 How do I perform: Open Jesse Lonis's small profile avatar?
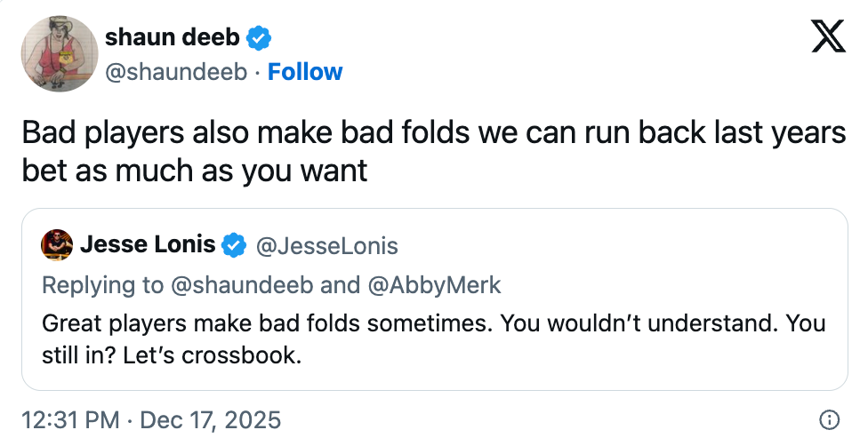pos(57,245)
